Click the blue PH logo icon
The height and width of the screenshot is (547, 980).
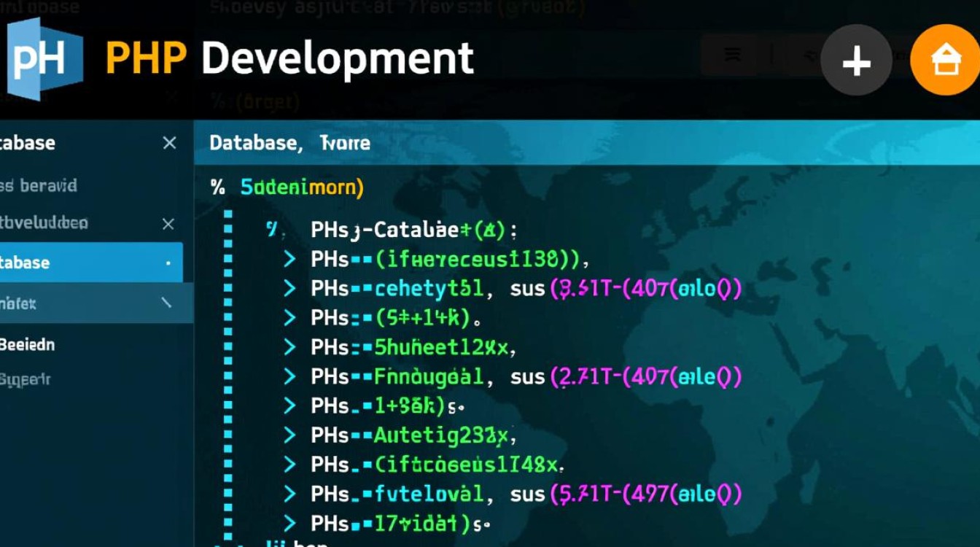[44, 59]
